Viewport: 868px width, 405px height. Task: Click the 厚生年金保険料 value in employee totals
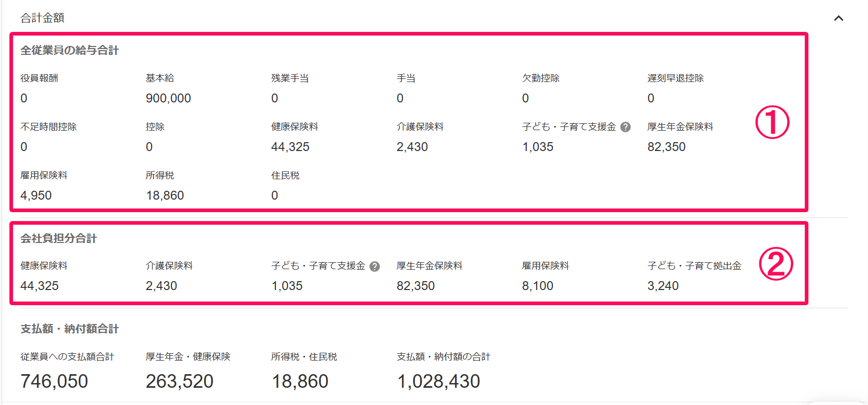[666, 147]
